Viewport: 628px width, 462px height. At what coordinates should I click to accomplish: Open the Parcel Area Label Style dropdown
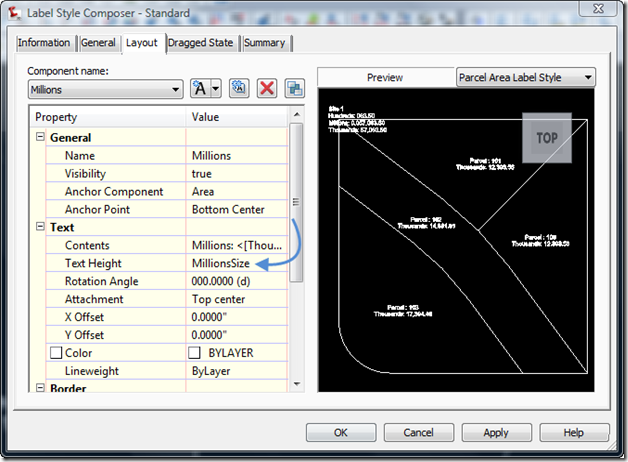click(x=587, y=77)
